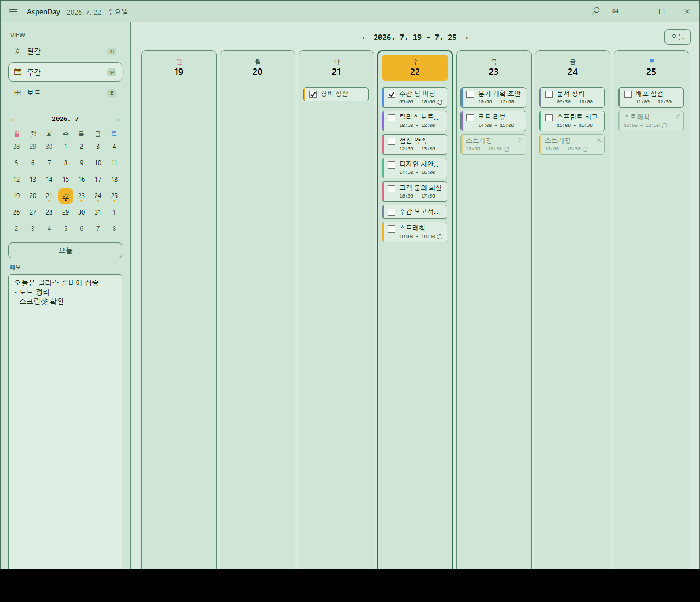
Task: Select Sunday 19 column header
Action: [x=179, y=68]
